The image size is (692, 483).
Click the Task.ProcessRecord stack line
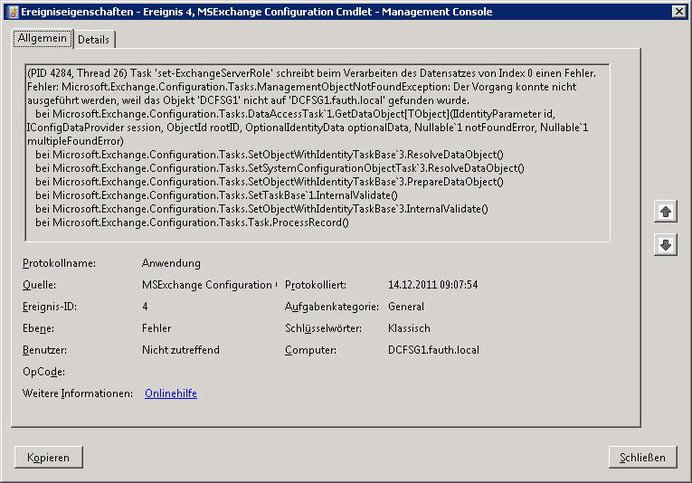click(x=192, y=223)
